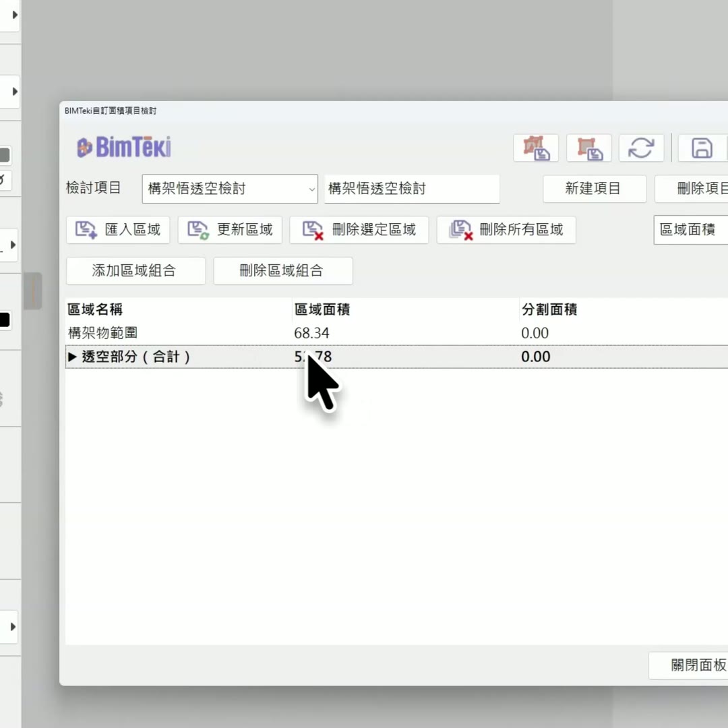Select the 構架物範圍 row

coord(396,333)
